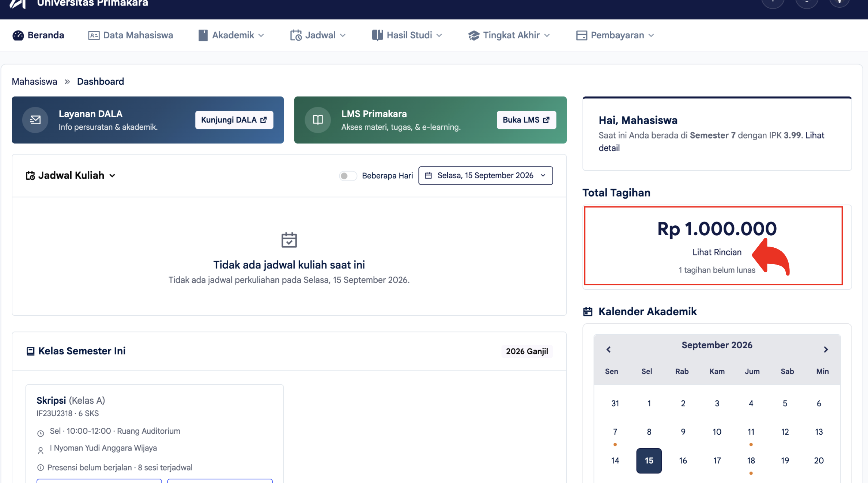Click the Kalender Akademik calendar icon
The height and width of the screenshot is (483, 868).
pyautogui.click(x=588, y=312)
